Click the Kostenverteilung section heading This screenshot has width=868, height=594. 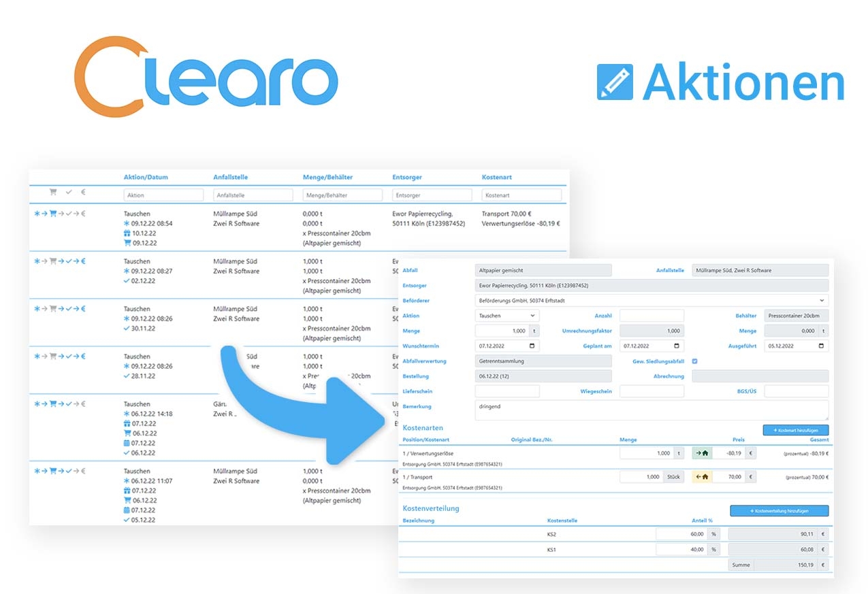(x=431, y=508)
